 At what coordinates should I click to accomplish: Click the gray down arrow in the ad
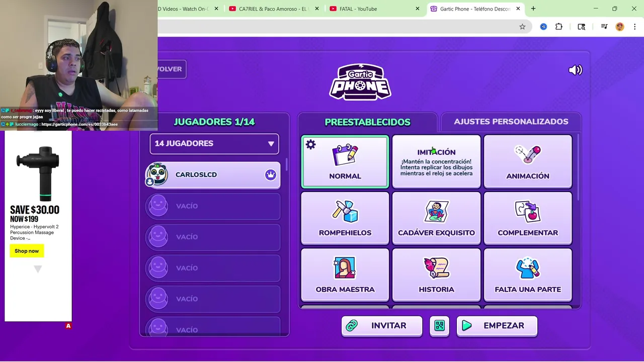click(38, 269)
